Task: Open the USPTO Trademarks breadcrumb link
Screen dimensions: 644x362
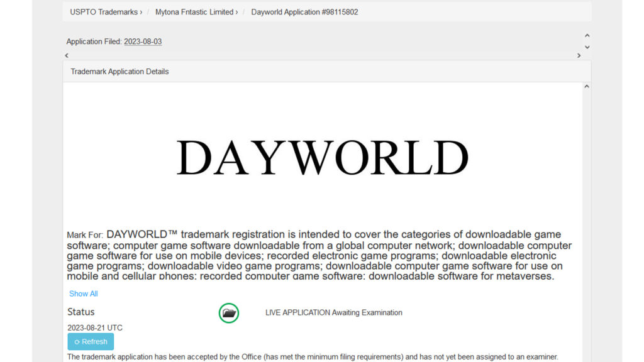Action: [x=106, y=12]
